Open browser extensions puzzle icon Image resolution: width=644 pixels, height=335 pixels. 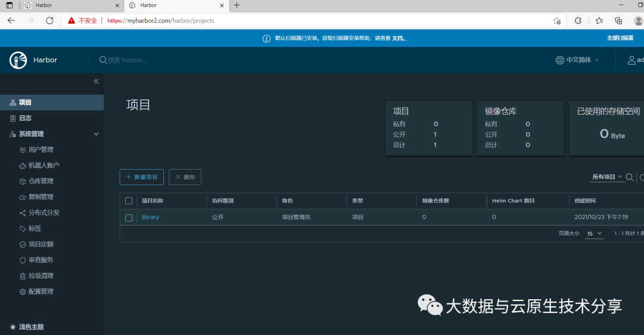578,20
